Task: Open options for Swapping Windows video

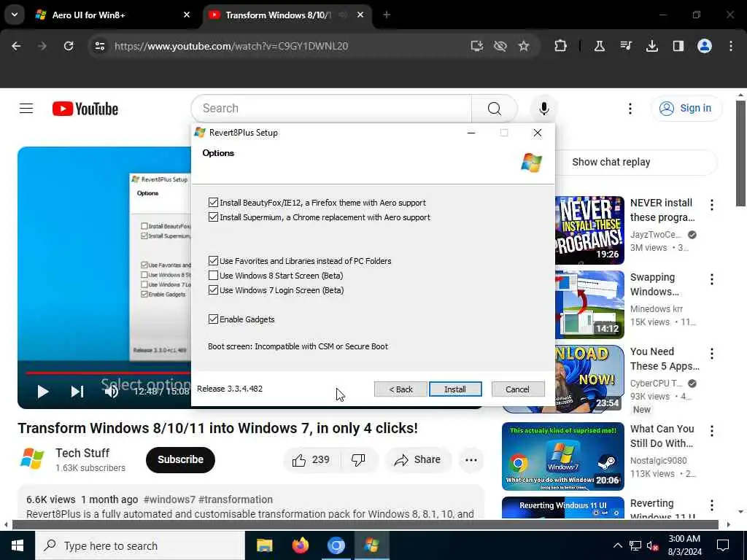Action: [x=712, y=279]
